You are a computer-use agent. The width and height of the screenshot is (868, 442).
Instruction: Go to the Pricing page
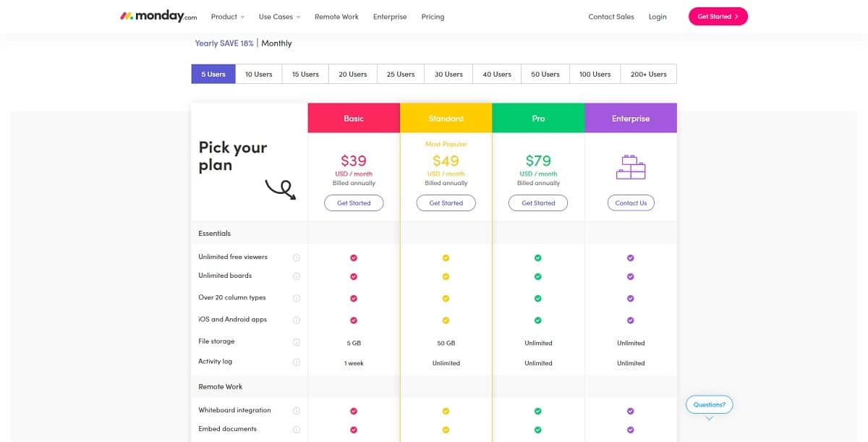tap(433, 17)
